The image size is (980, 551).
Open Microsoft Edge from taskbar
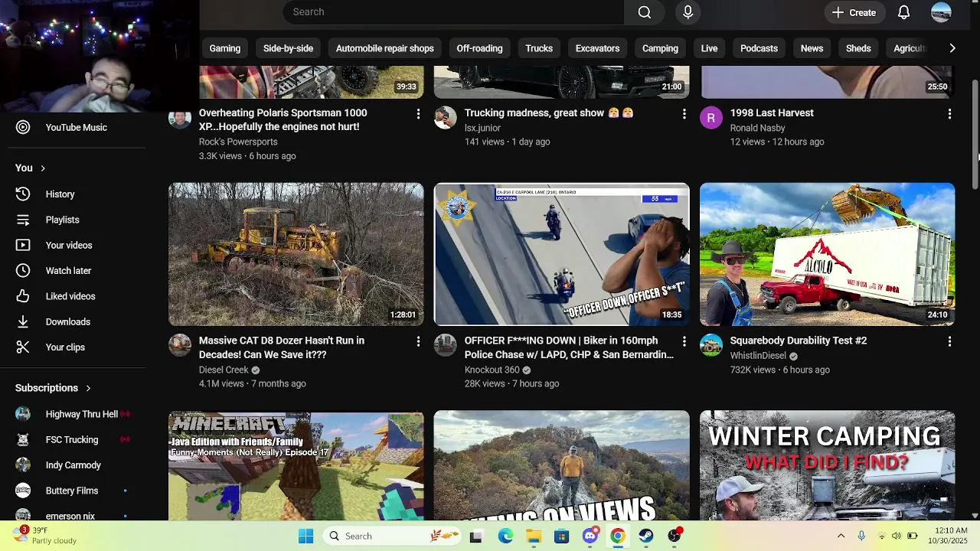[505, 536]
